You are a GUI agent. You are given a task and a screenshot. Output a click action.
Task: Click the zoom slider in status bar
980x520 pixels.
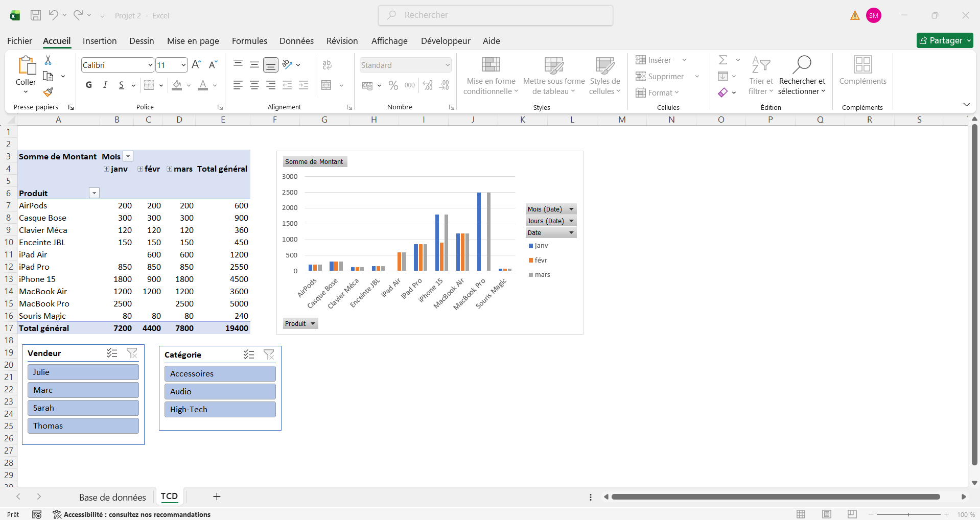point(908,514)
